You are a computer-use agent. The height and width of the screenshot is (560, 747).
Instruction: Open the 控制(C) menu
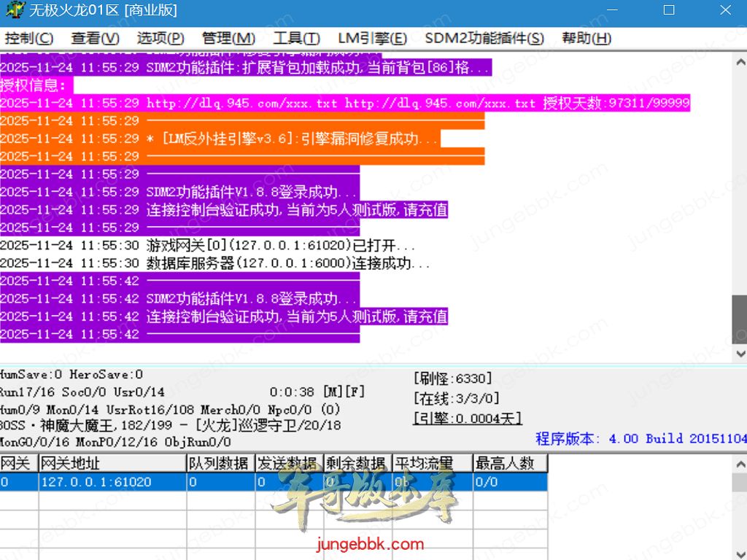tap(29, 39)
